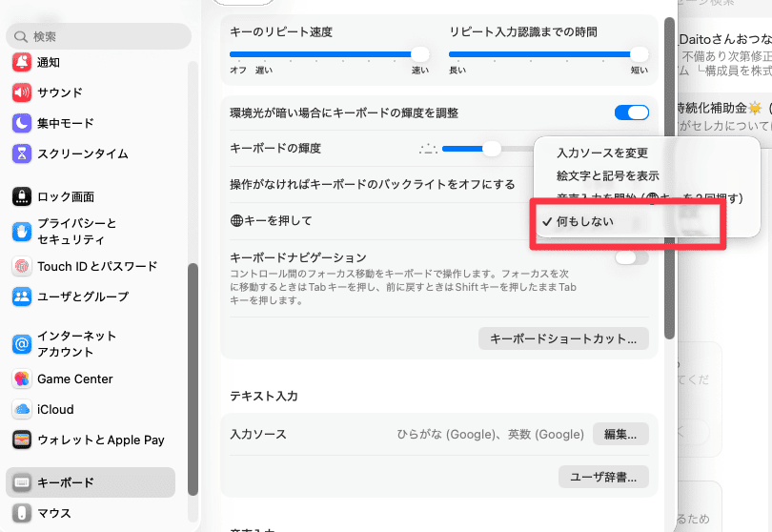Adjust the キーボードの輝度 slider
This screenshot has height=532, width=772.
pyautogui.click(x=487, y=149)
